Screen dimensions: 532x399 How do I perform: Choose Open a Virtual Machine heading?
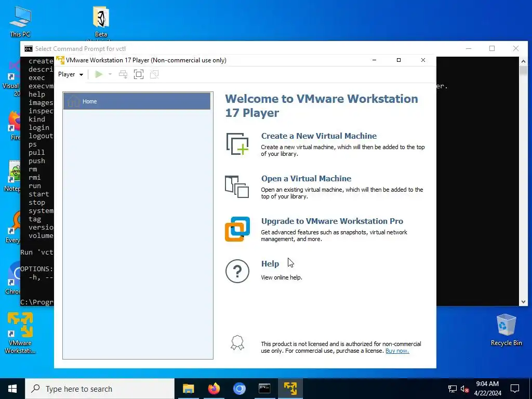(x=307, y=179)
